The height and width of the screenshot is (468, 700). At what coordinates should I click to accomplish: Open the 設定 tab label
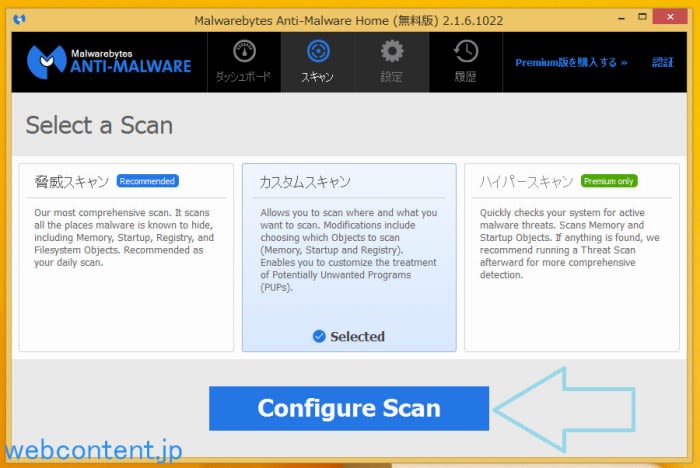click(392, 77)
